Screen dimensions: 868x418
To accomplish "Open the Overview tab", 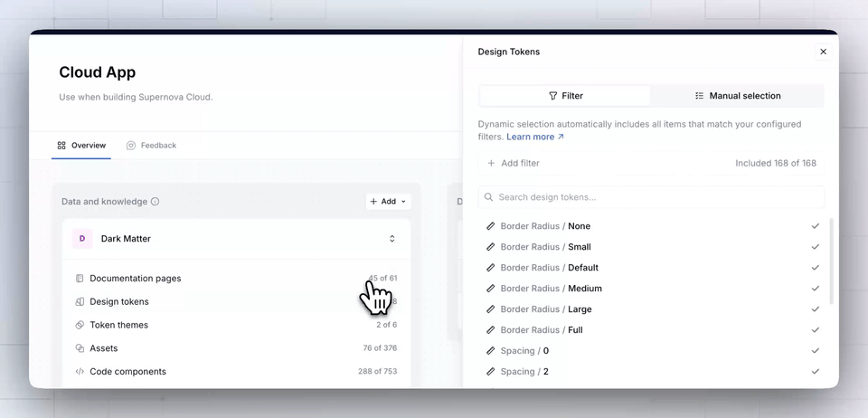I will point(80,146).
